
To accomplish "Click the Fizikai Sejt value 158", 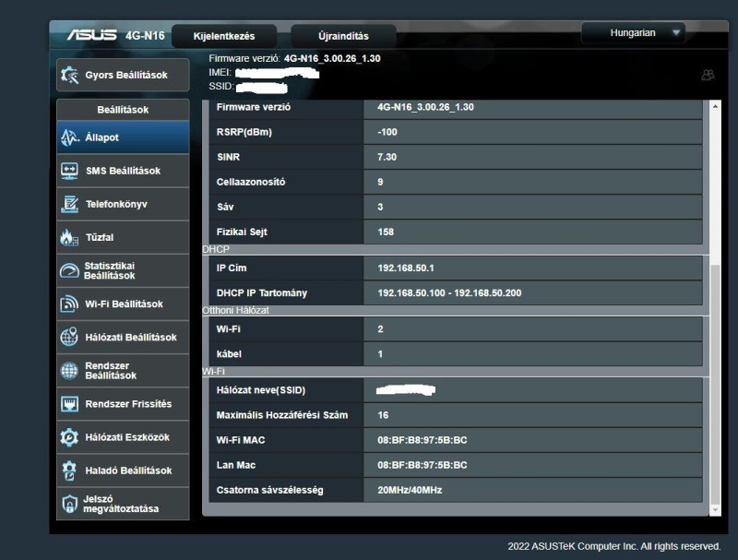I will 386,232.
